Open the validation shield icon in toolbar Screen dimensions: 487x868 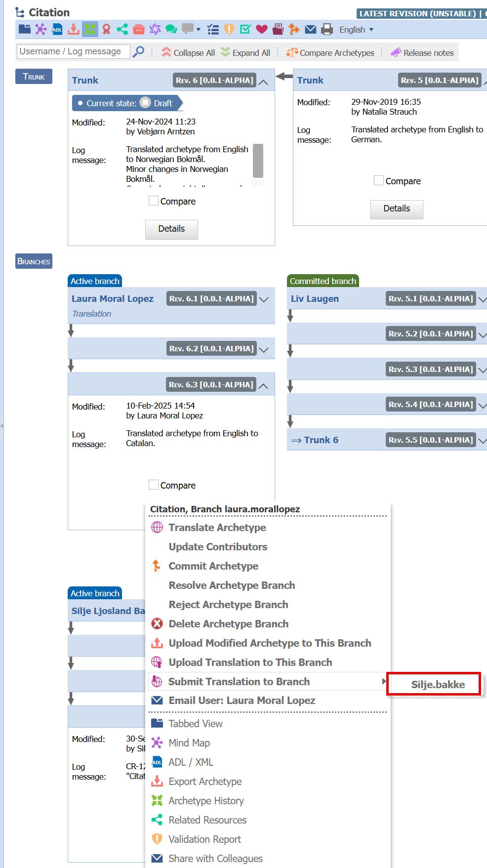229,29
